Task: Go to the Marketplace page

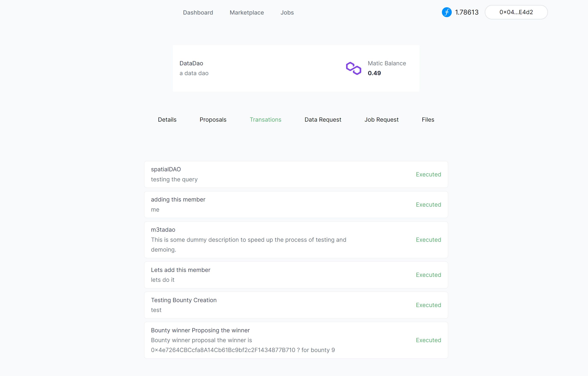Action: pos(247,12)
